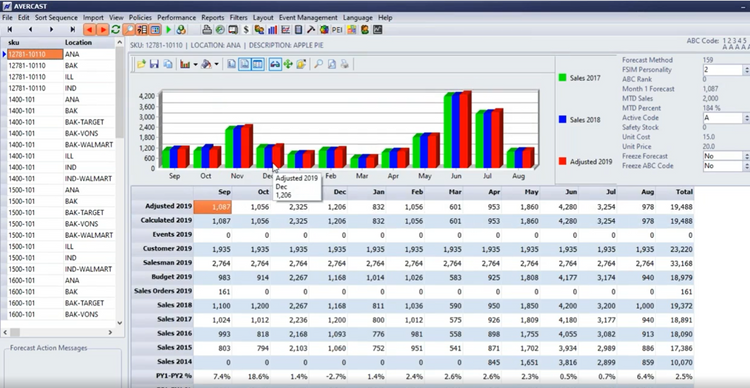
Task: Click the 3D glasses icon in chart toolbar
Action: point(275,64)
